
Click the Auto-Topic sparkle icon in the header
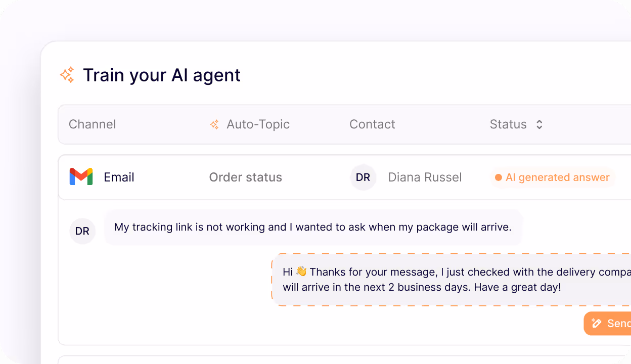coord(214,124)
